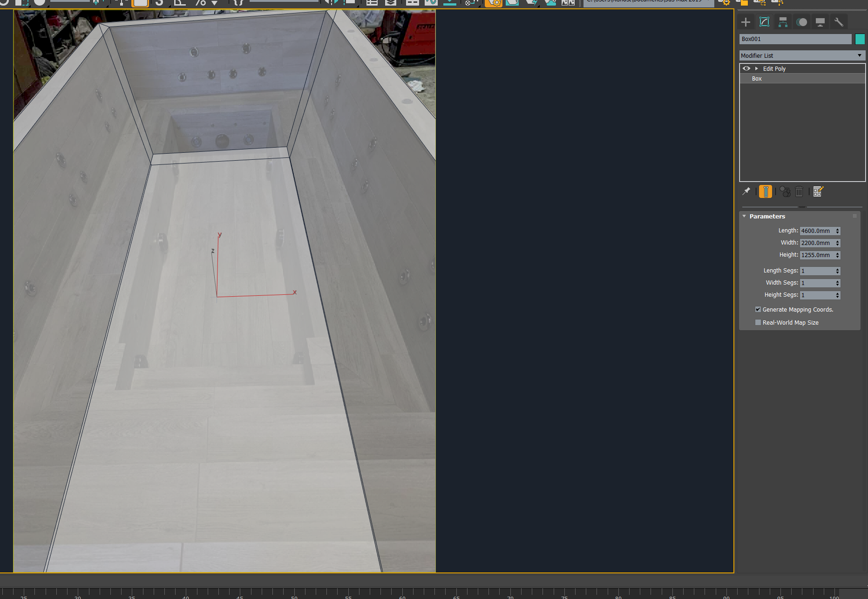Viewport: 868px width, 599px height.
Task: Click Make Unique in the modifier stack
Action: (x=785, y=191)
